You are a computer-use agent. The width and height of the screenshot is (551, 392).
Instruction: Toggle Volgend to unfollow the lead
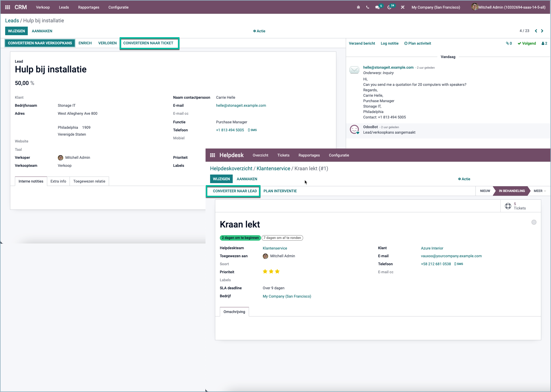(x=526, y=43)
